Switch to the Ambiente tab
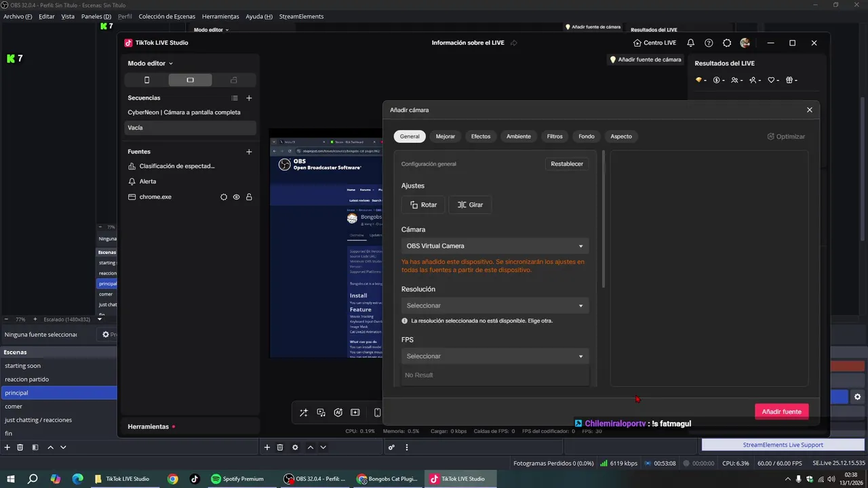The image size is (868, 488). [519, 136]
